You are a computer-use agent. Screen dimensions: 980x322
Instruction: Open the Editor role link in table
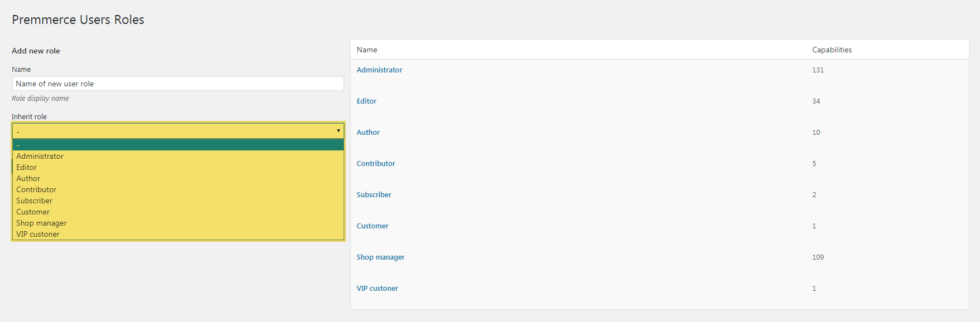366,101
